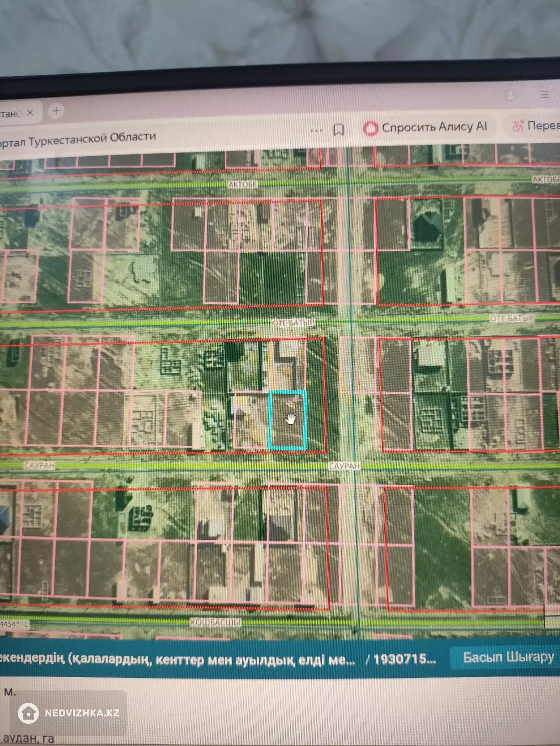560x746 pixels.
Task: Click the NEDVIZHKA.KZ house logo
Action: point(28,713)
